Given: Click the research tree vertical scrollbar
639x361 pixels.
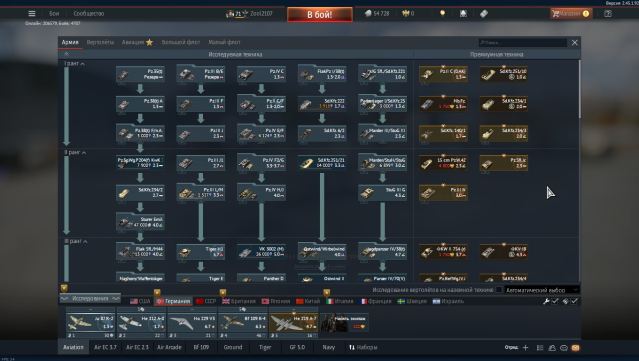Looking at the screenshot, I should [579, 90].
